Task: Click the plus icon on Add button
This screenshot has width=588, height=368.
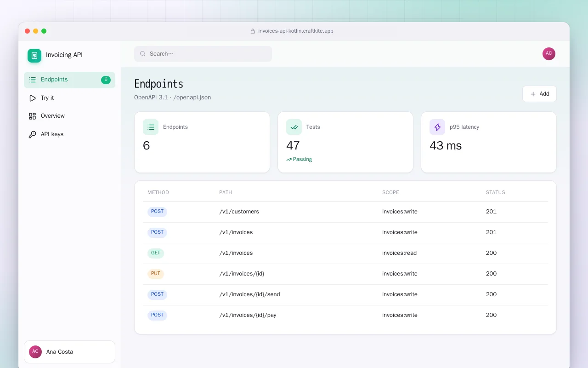Action: point(533,94)
